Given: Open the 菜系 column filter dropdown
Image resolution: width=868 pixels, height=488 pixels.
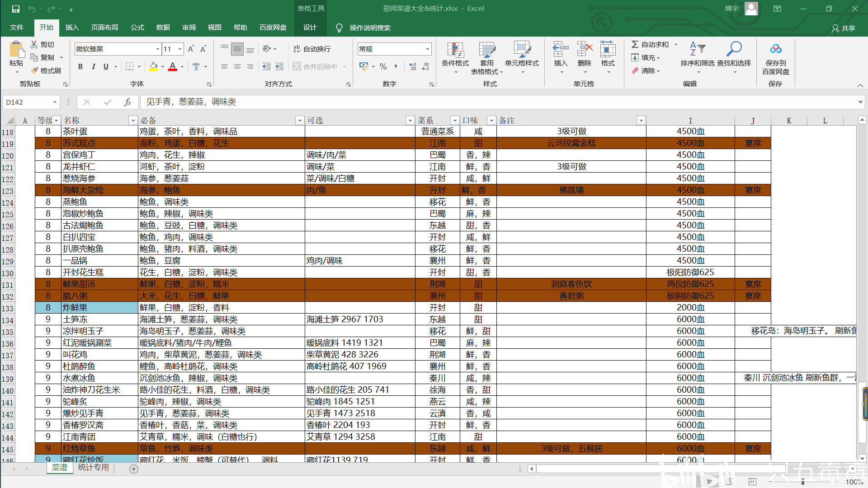Looking at the screenshot, I should pyautogui.click(x=455, y=120).
